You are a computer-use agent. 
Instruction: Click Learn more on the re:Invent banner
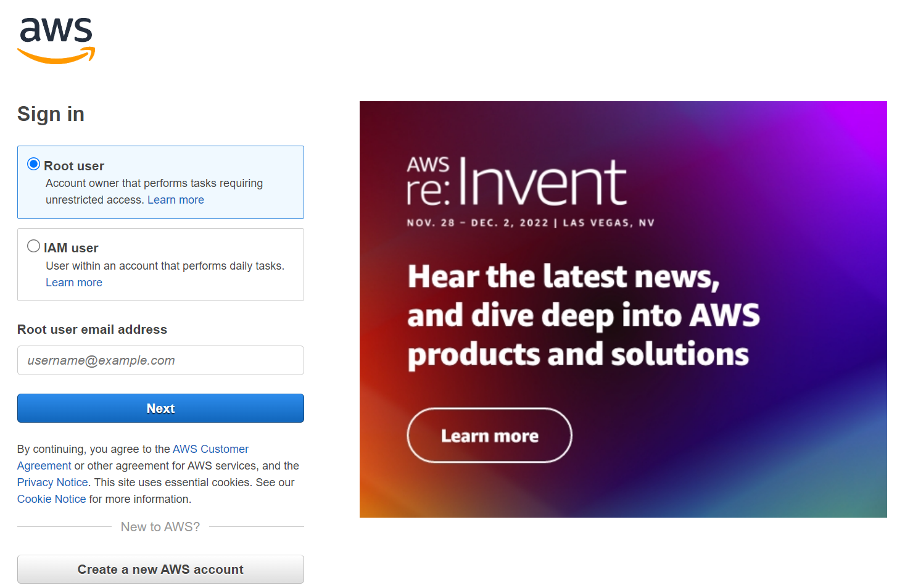pos(490,436)
